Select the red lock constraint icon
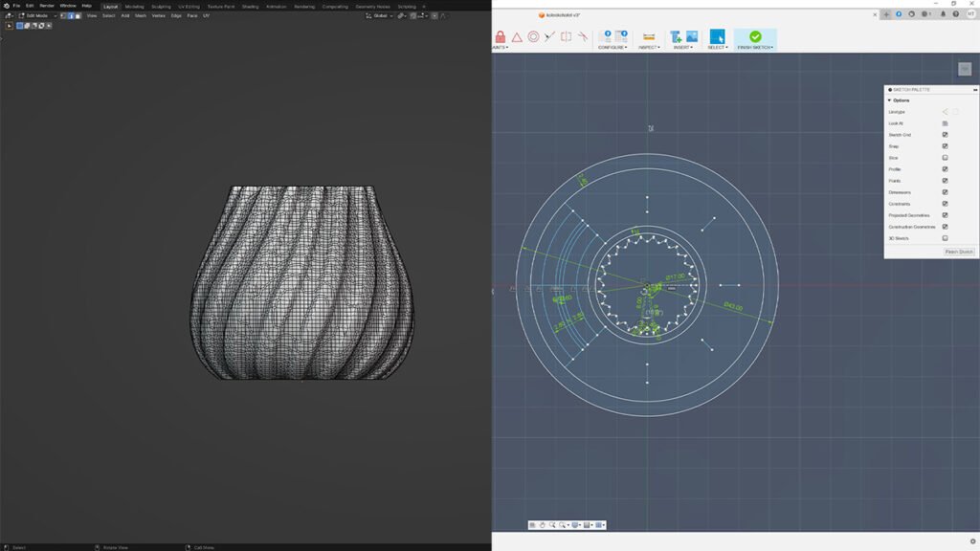This screenshot has width=980, height=551. pyautogui.click(x=500, y=36)
